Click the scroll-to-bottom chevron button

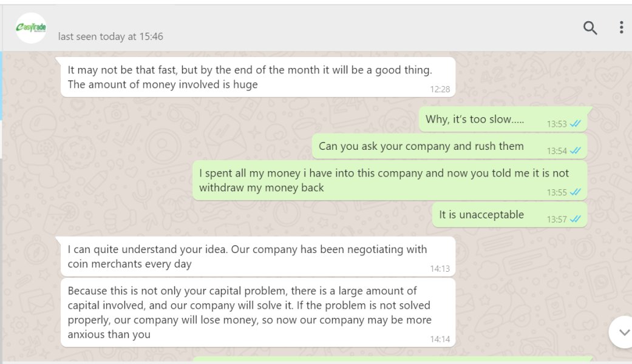[624, 332]
